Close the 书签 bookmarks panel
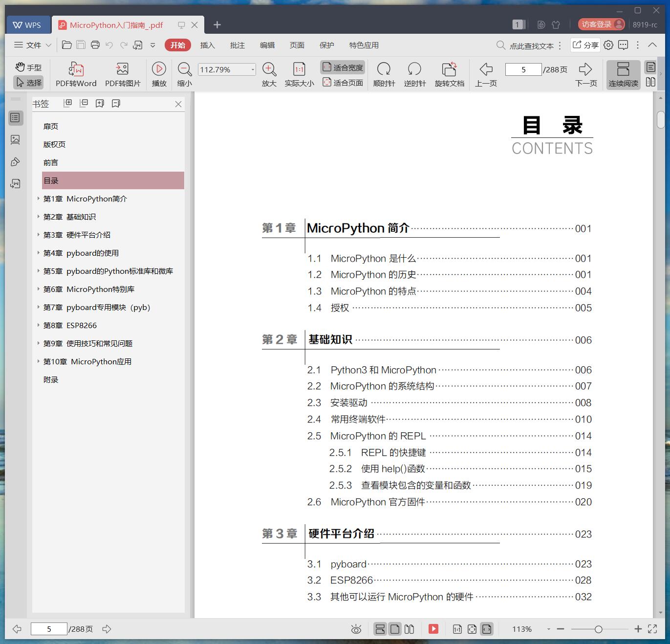This screenshot has width=670, height=644. [178, 104]
